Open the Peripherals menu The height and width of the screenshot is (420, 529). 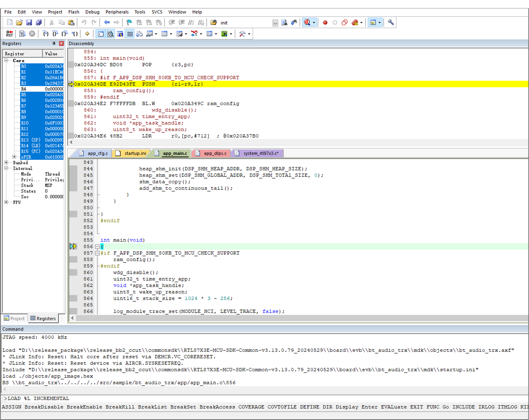pyautogui.click(x=117, y=12)
